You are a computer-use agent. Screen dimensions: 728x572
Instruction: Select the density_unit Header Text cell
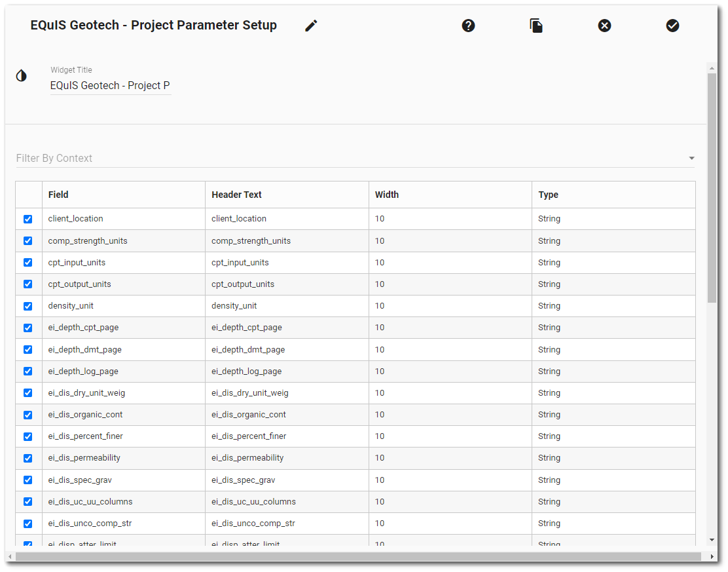click(x=287, y=306)
